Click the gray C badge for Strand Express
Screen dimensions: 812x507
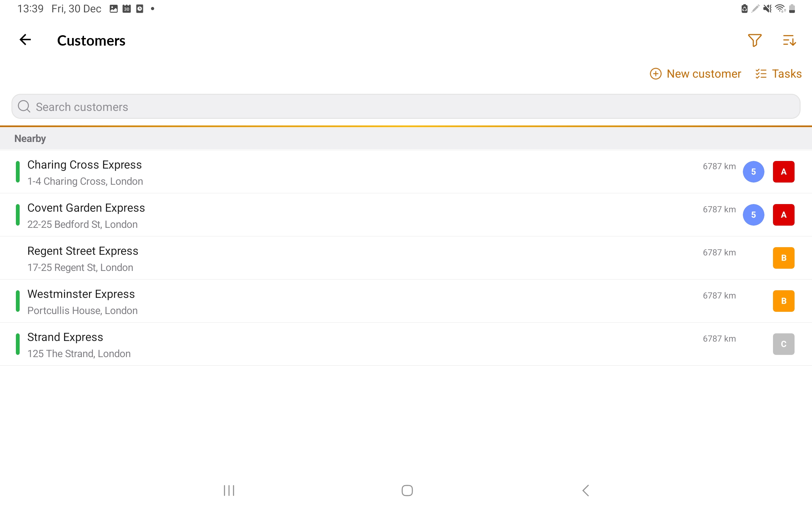point(783,344)
